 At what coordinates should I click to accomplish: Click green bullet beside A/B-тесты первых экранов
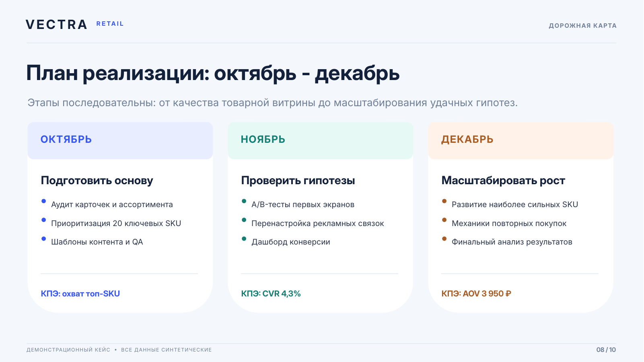pos(244,201)
